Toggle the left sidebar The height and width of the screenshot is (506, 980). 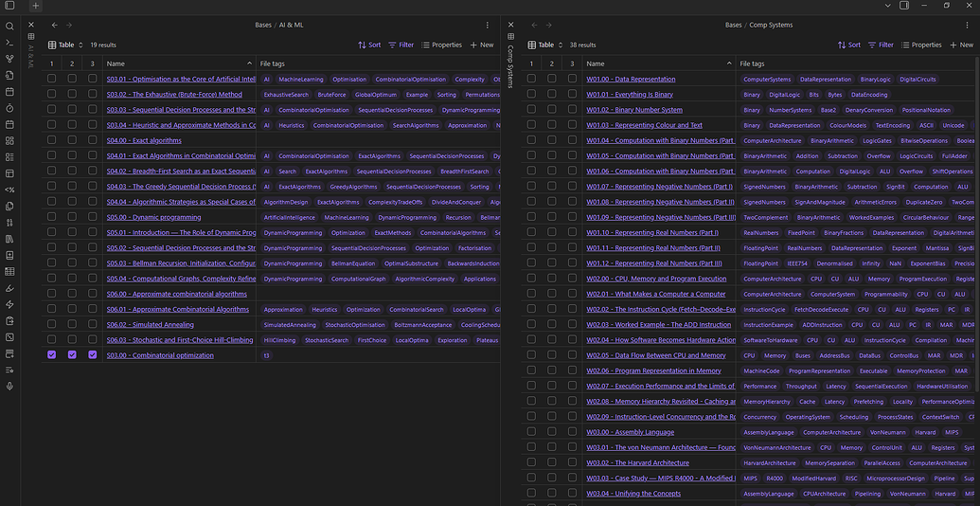(x=9, y=6)
